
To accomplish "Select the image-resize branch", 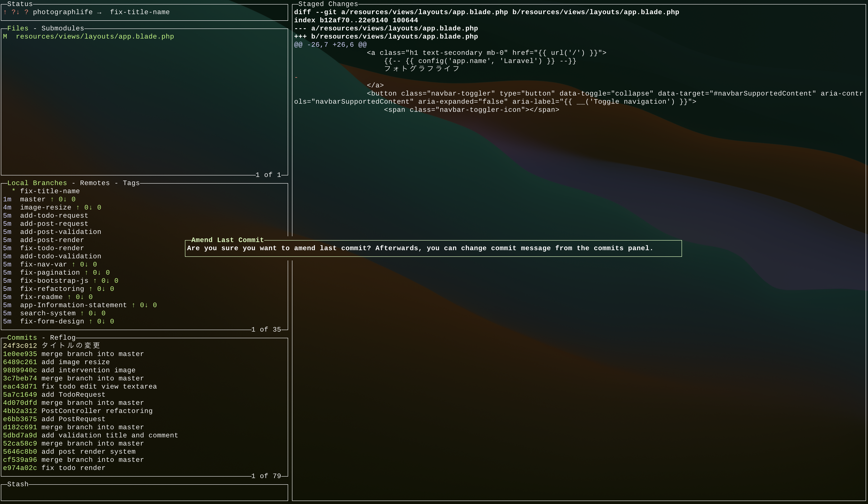I will tap(45, 208).
